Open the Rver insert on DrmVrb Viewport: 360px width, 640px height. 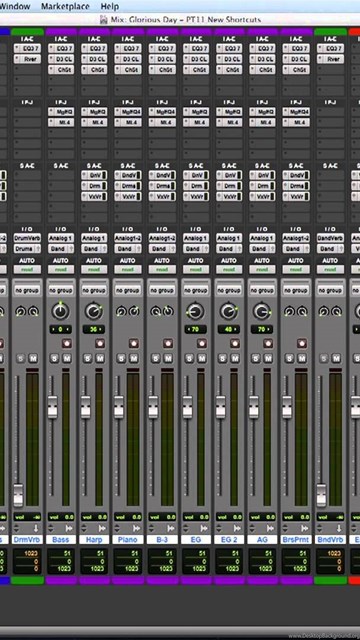click(27, 59)
